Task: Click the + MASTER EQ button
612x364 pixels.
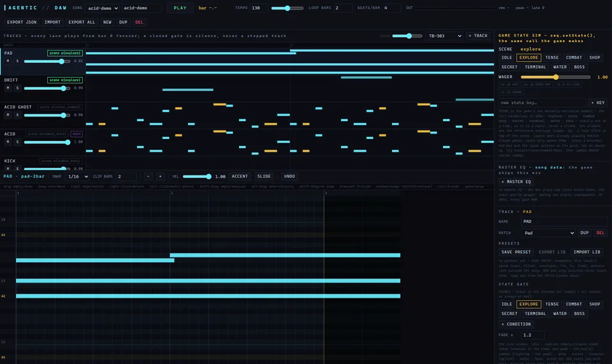Action: coord(516,182)
